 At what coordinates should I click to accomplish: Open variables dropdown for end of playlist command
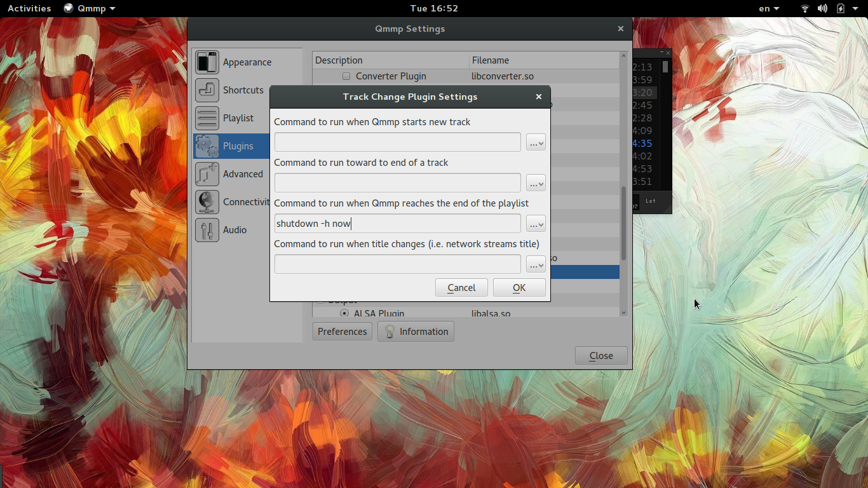click(x=536, y=224)
